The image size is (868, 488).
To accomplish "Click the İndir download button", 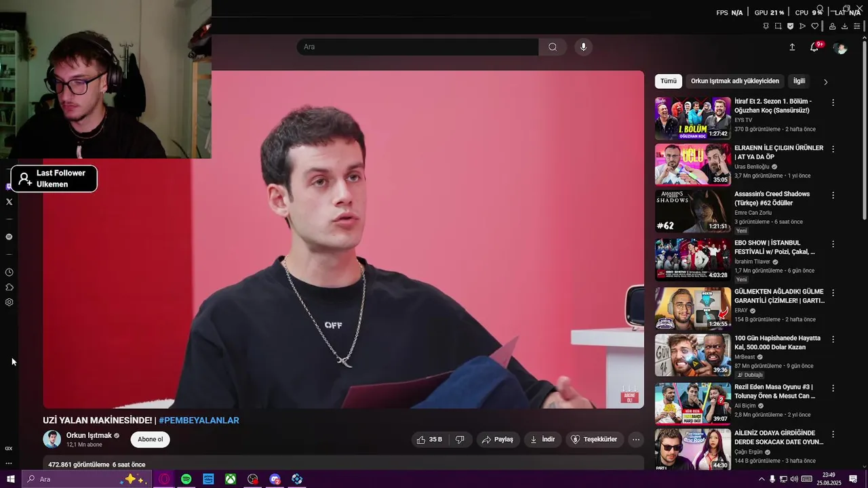I will (542, 439).
